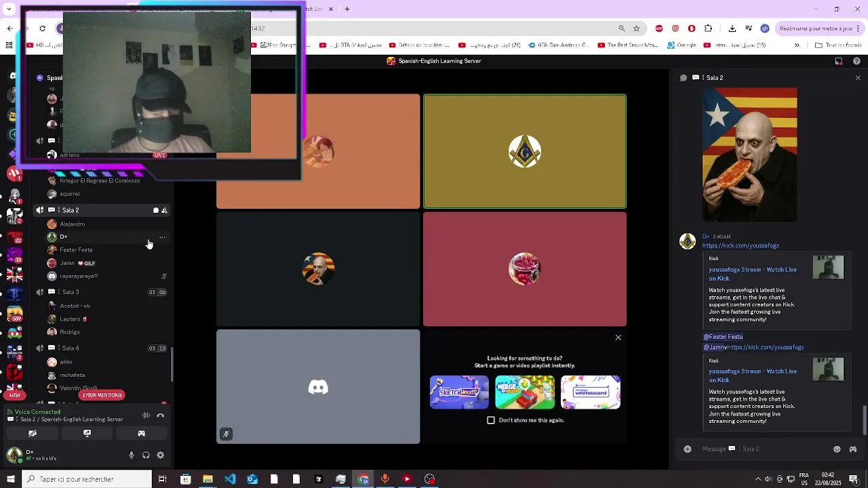Start an activity with the controller button
The image size is (868, 488).
pyautogui.click(x=141, y=433)
